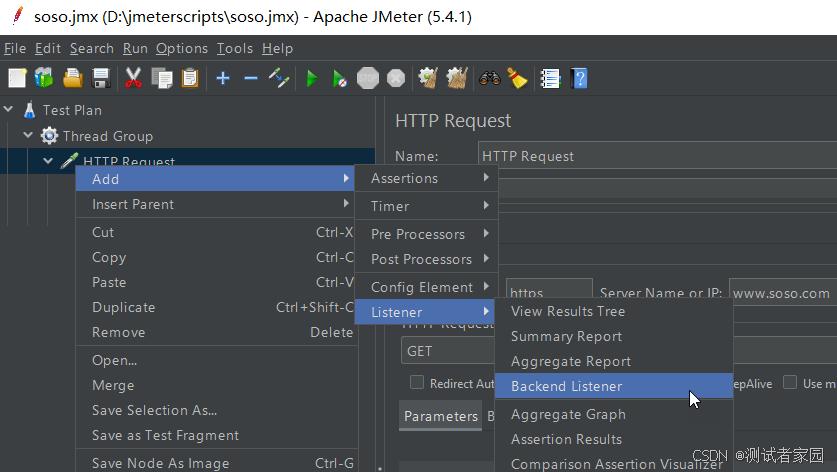Collapse the Test Plan tree node
Image resolution: width=837 pixels, height=472 pixels.
tap(8, 109)
